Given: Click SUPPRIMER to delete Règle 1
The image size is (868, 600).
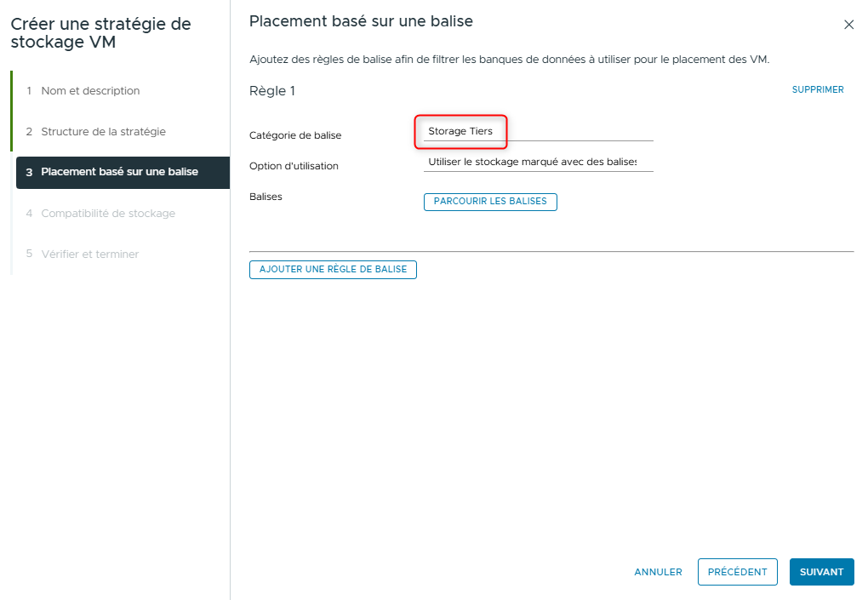Looking at the screenshot, I should pos(817,89).
